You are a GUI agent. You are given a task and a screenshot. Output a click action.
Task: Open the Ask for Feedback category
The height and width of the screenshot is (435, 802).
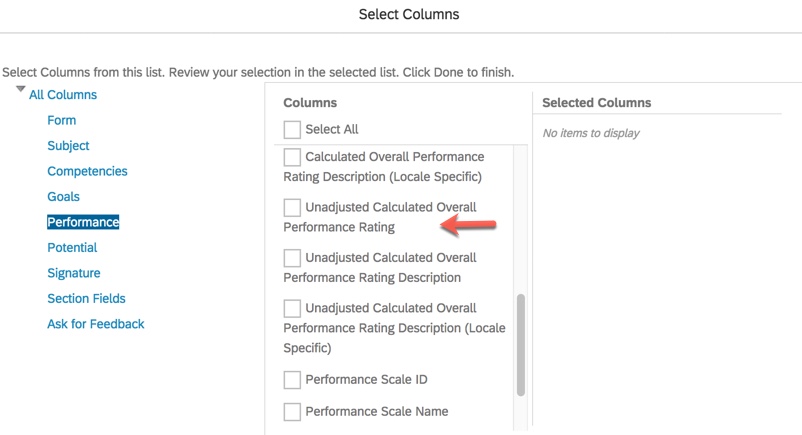[96, 324]
